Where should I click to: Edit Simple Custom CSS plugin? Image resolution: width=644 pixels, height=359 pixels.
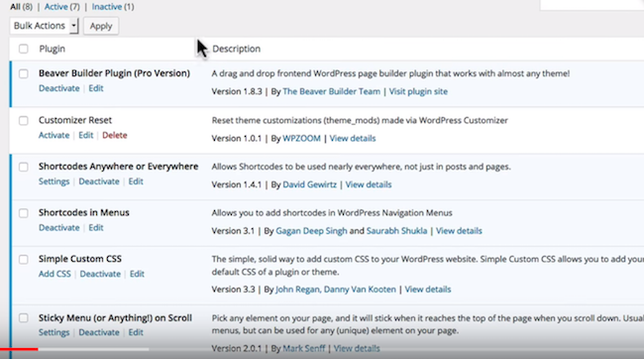click(x=137, y=274)
